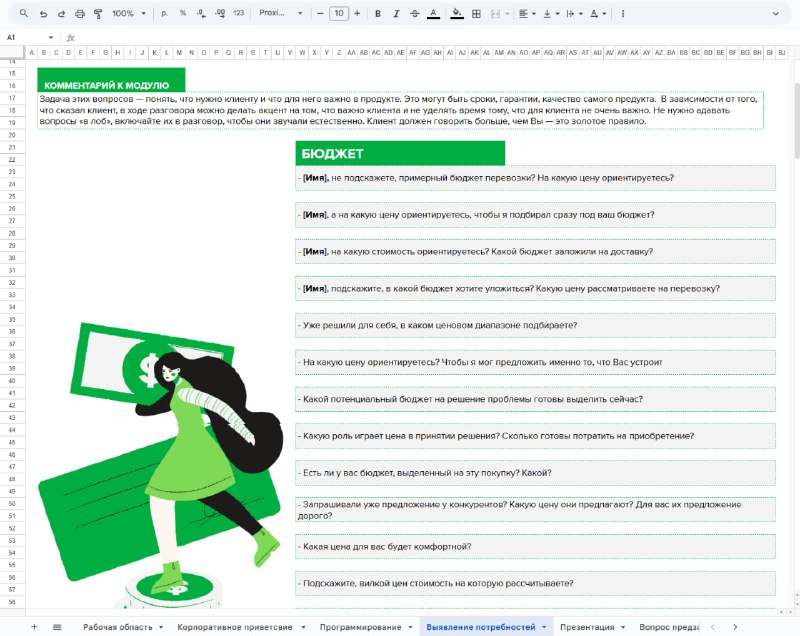Open the text rotation dropdown
Image resolution: width=800 pixels, height=636 pixels.
(x=598, y=14)
